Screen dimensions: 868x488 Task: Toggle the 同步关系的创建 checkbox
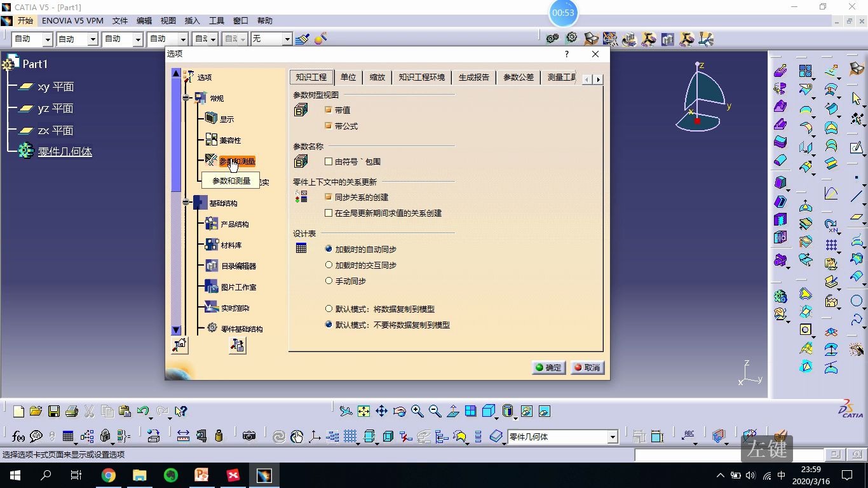coord(329,197)
